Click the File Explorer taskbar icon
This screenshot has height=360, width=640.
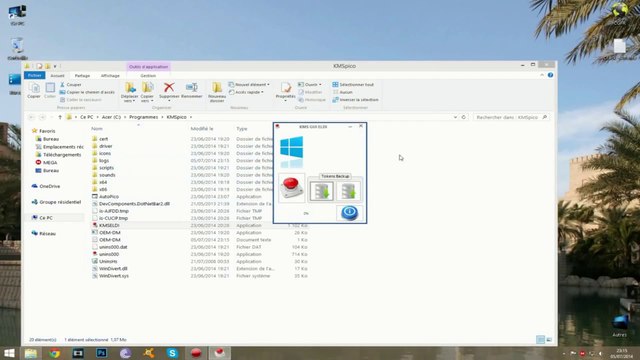pos(31,353)
